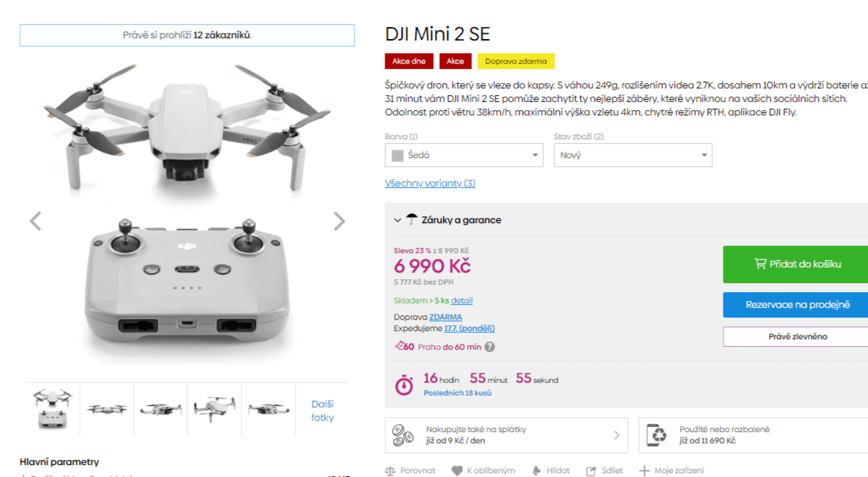Click the Hlavní parametry heading

59,461
